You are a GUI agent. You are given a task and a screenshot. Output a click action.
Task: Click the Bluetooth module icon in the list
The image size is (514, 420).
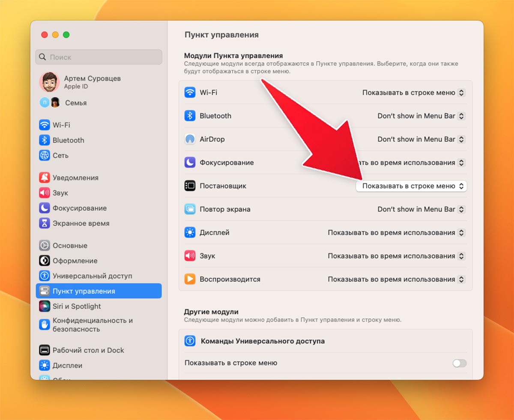pos(190,116)
